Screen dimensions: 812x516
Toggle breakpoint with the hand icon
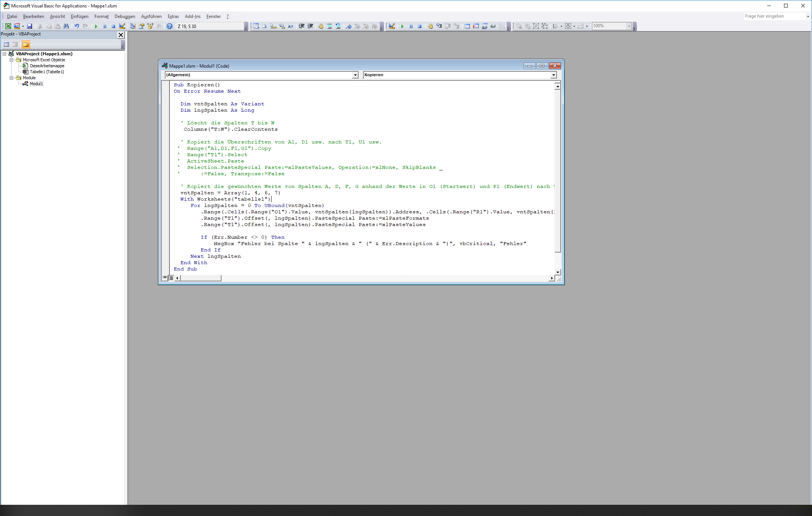[x=320, y=26]
